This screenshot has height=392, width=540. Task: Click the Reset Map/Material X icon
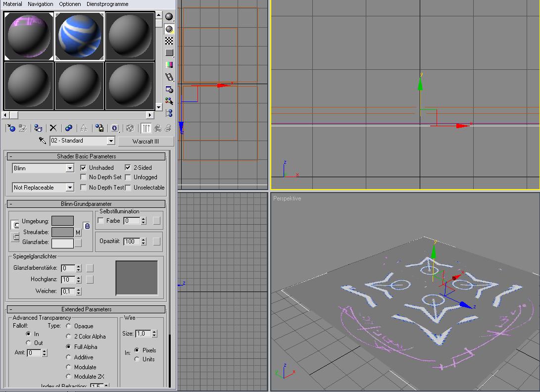(53, 128)
